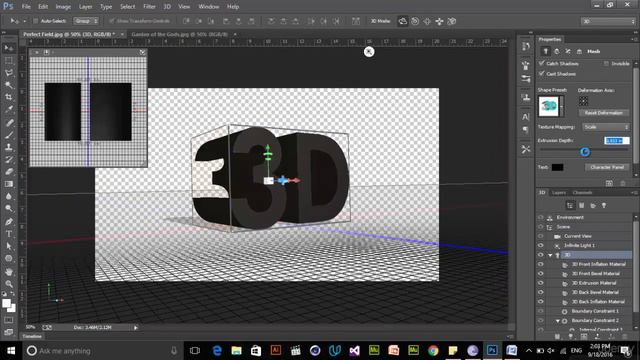This screenshot has width=640, height=360.
Task: Toggle Cast Shadows checkbox
Action: coord(542,73)
